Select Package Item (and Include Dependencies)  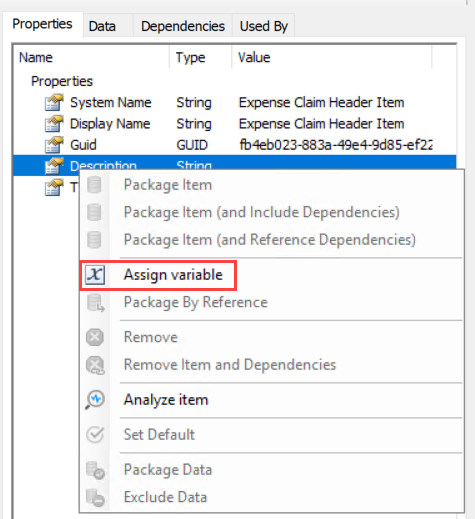coord(262,212)
